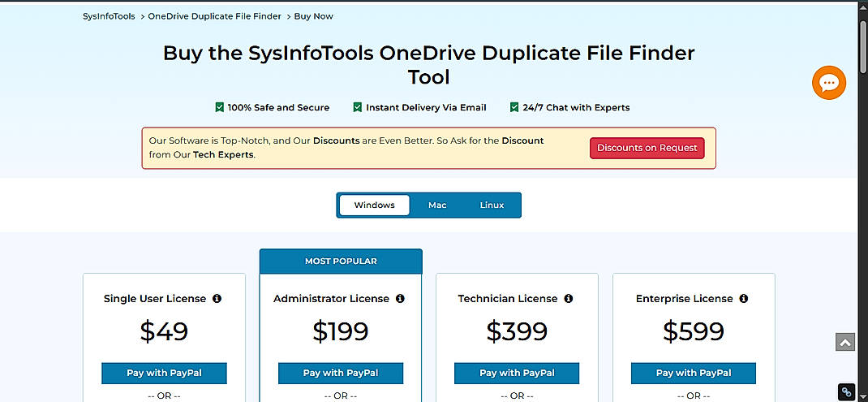Click the $49 price text
Viewport: 868px width, 402px height.
click(164, 331)
